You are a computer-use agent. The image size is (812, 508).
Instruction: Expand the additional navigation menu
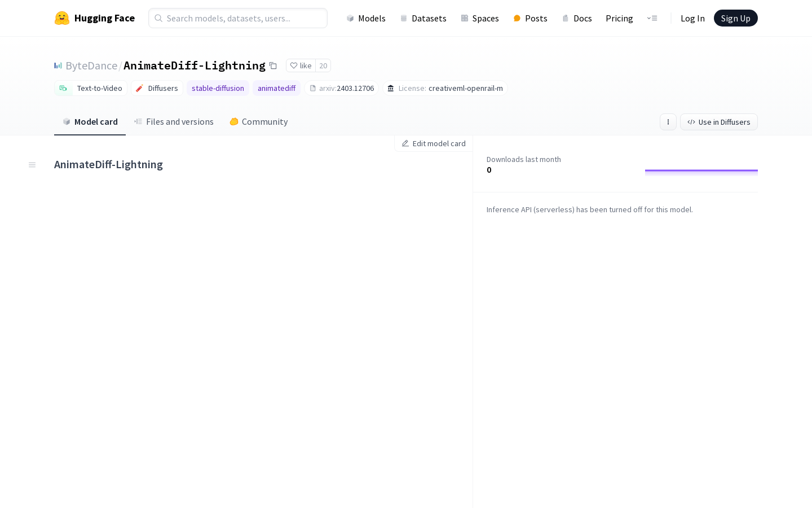652,18
